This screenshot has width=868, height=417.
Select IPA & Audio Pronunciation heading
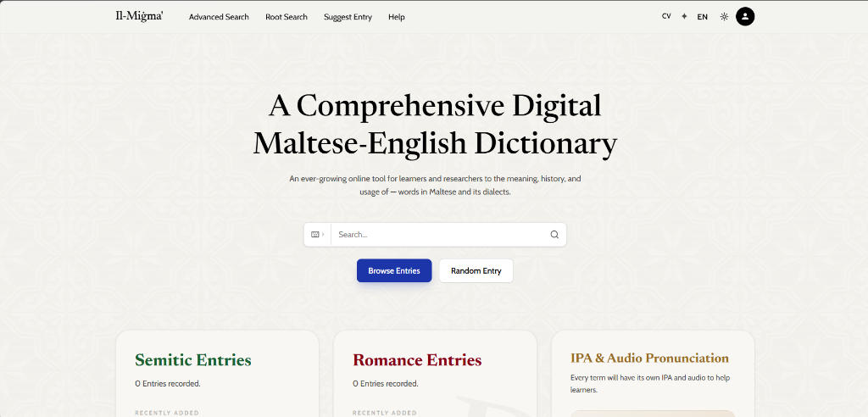tap(650, 358)
